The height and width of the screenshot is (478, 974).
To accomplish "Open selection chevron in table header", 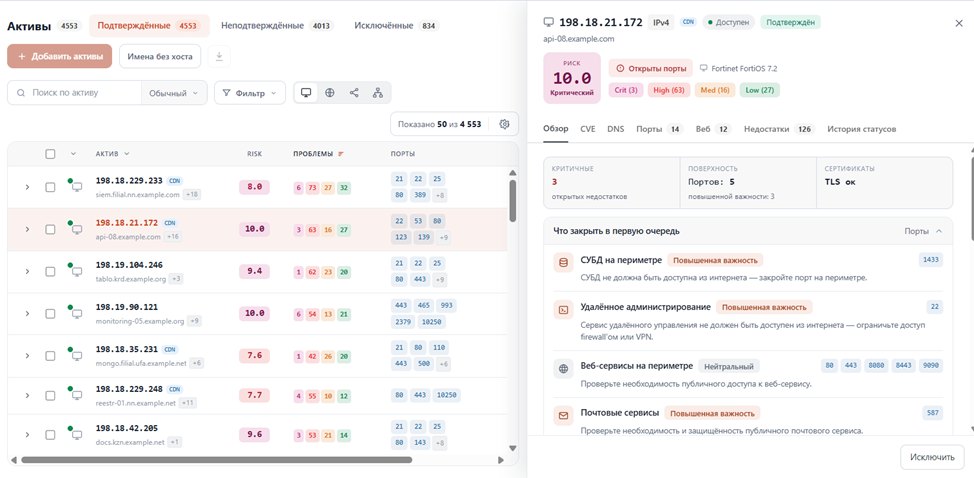I will pos(73,154).
